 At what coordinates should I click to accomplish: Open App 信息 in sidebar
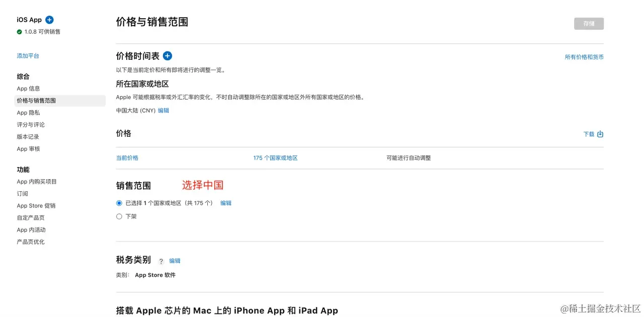(28, 89)
